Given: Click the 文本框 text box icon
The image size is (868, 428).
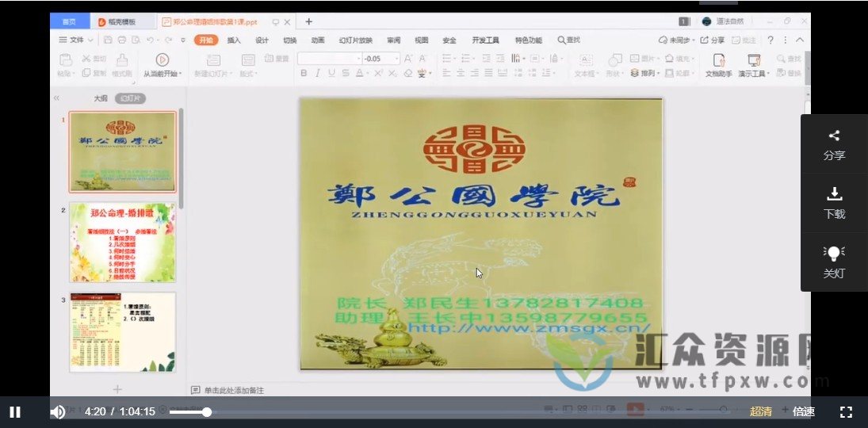Looking at the screenshot, I should click(x=586, y=59).
